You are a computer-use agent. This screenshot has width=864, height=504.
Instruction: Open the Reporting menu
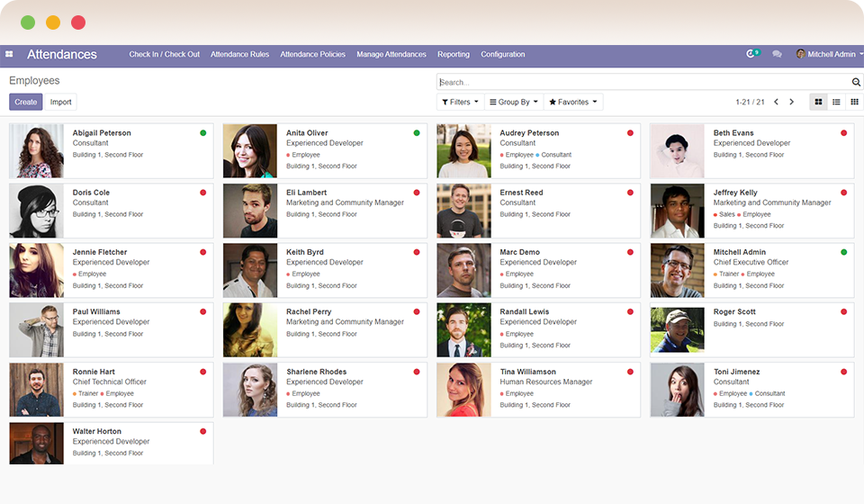pos(454,54)
